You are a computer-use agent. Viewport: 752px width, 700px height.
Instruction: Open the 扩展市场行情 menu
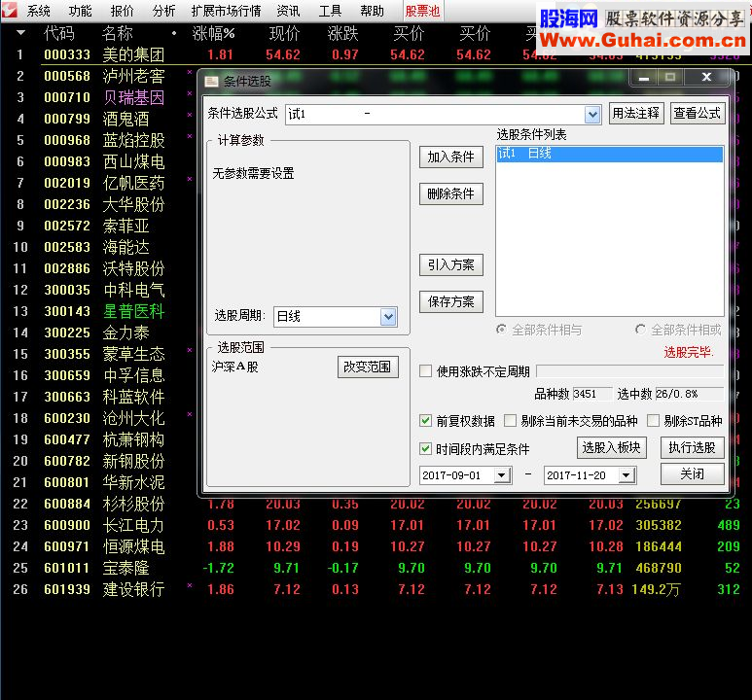226,11
